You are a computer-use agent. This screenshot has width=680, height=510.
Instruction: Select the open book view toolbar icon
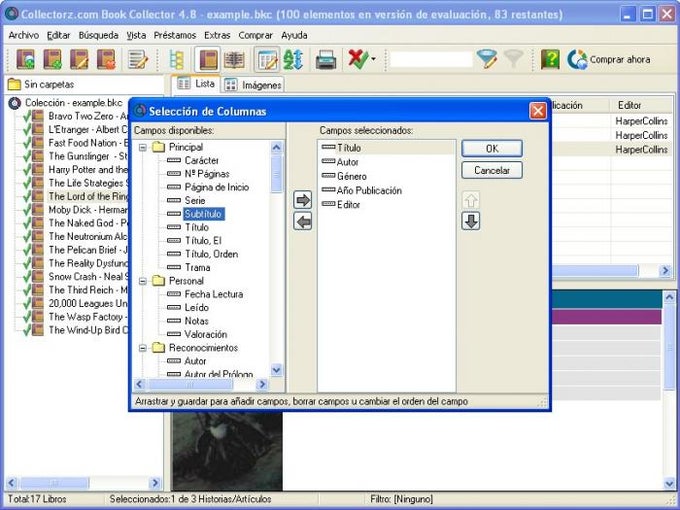(x=234, y=59)
